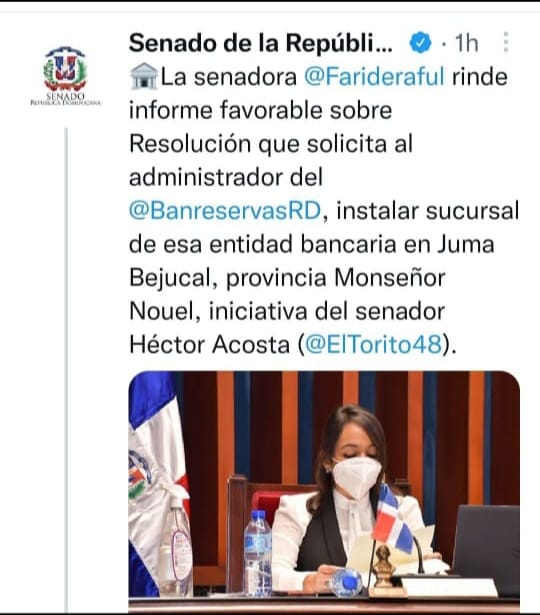Open the @BanreservasRD mention
The image size is (540, 615).
click(225, 211)
